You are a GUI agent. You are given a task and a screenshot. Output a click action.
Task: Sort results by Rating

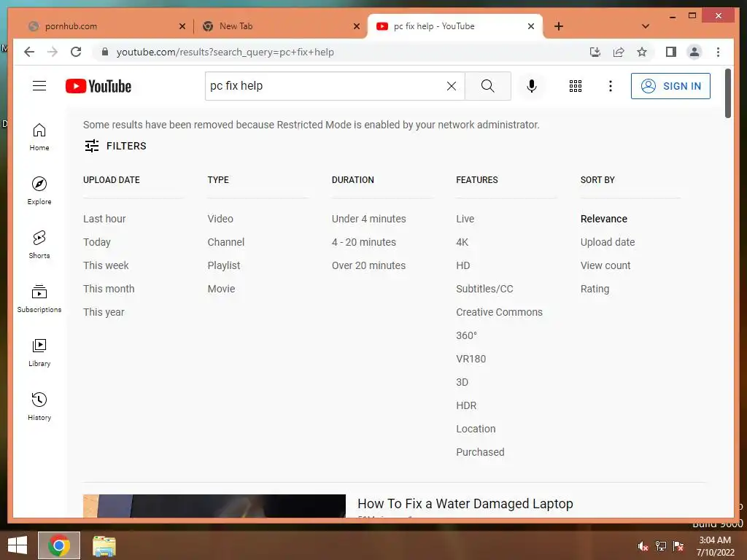[595, 289]
